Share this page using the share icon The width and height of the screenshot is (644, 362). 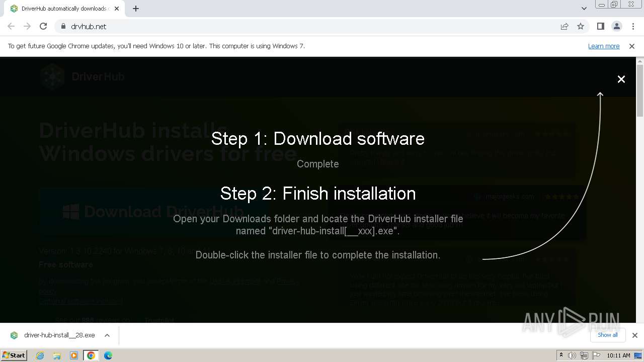(565, 26)
